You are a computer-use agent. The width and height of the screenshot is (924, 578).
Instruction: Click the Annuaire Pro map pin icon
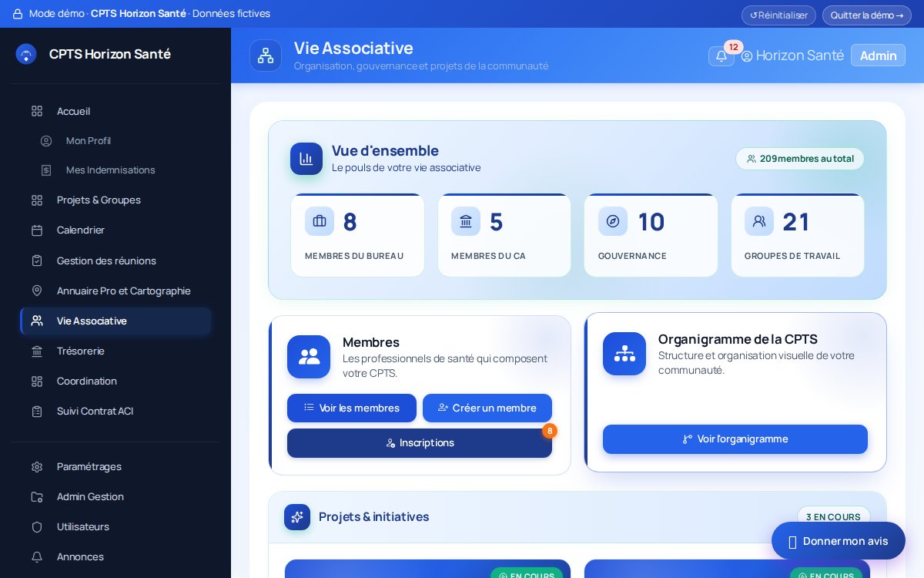coord(37,291)
